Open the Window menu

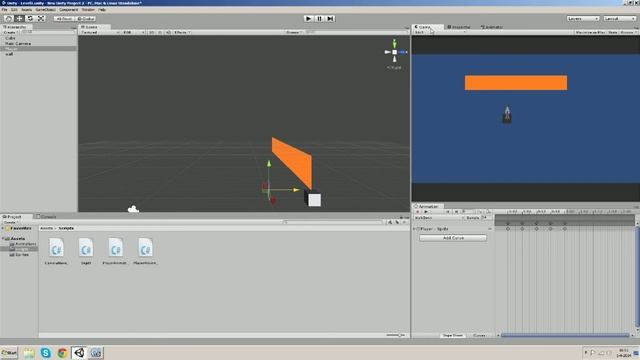tap(88, 9)
